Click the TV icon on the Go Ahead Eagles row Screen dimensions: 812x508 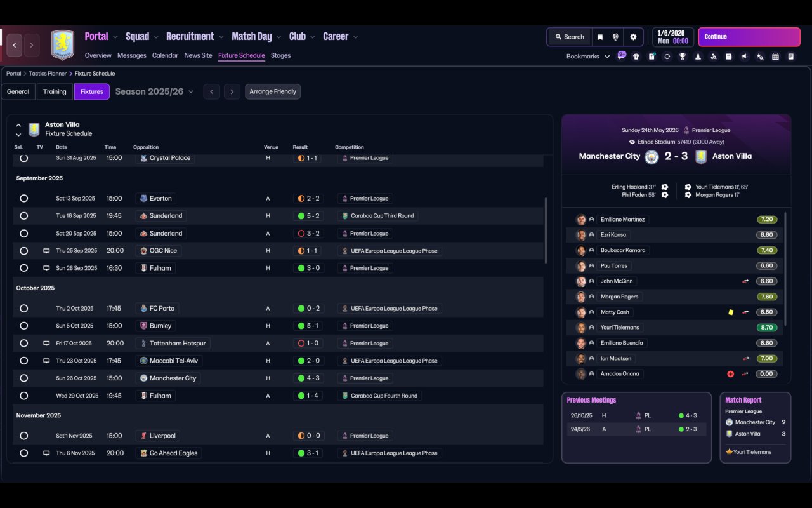coord(46,453)
